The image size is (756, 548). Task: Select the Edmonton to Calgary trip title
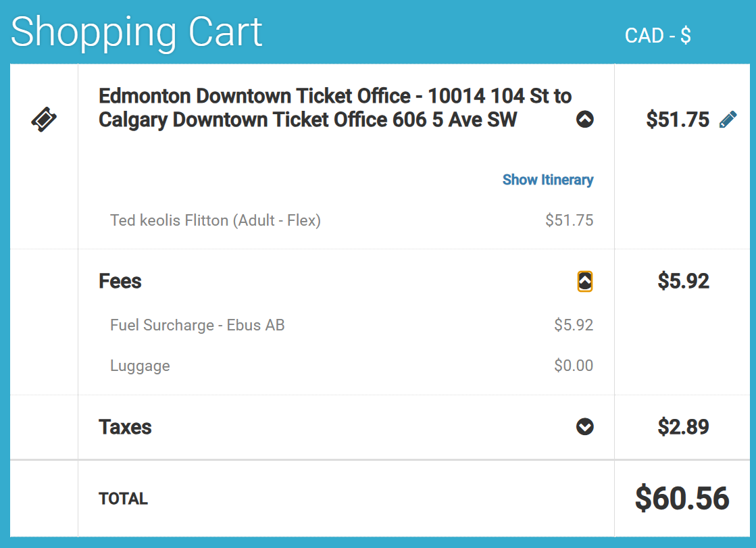(x=334, y=107)
